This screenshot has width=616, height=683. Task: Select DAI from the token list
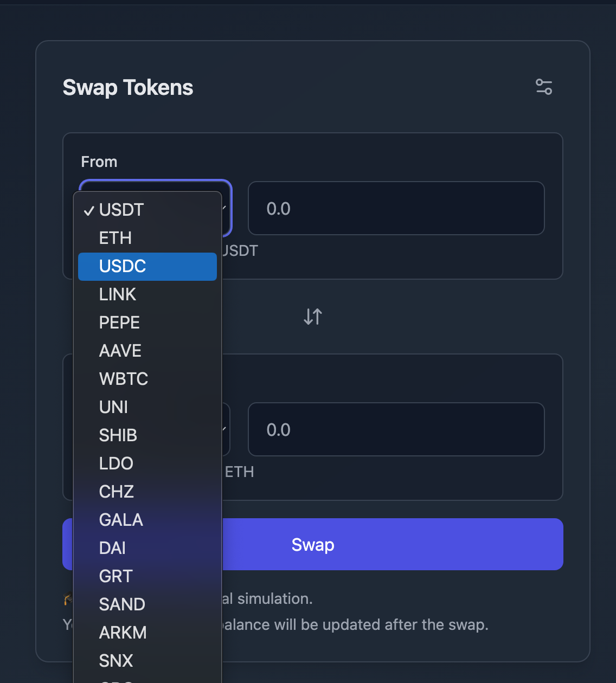point(112,548)
